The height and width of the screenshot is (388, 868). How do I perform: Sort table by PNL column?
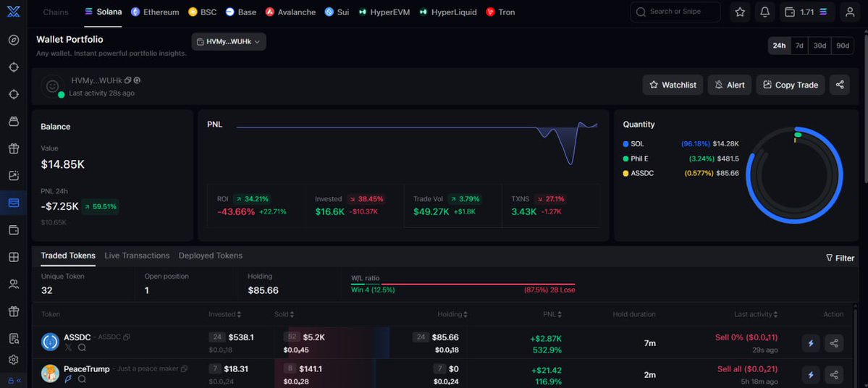coord(552,314)
